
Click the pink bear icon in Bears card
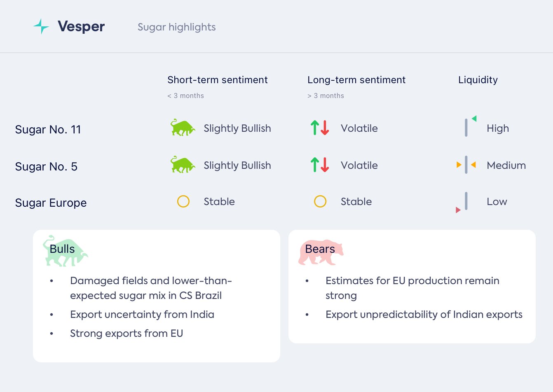[321, 252]
